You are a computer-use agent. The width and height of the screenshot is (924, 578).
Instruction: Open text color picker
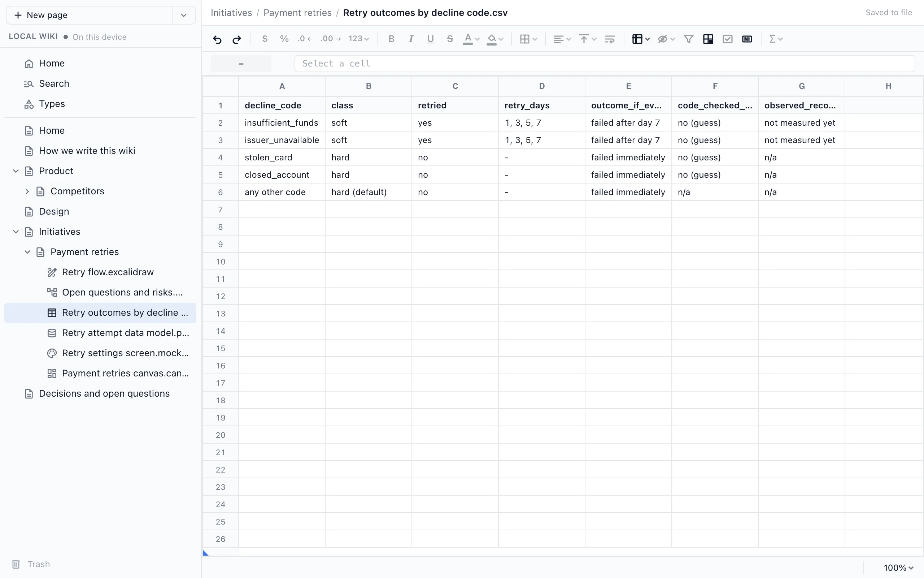coord(471,39)
